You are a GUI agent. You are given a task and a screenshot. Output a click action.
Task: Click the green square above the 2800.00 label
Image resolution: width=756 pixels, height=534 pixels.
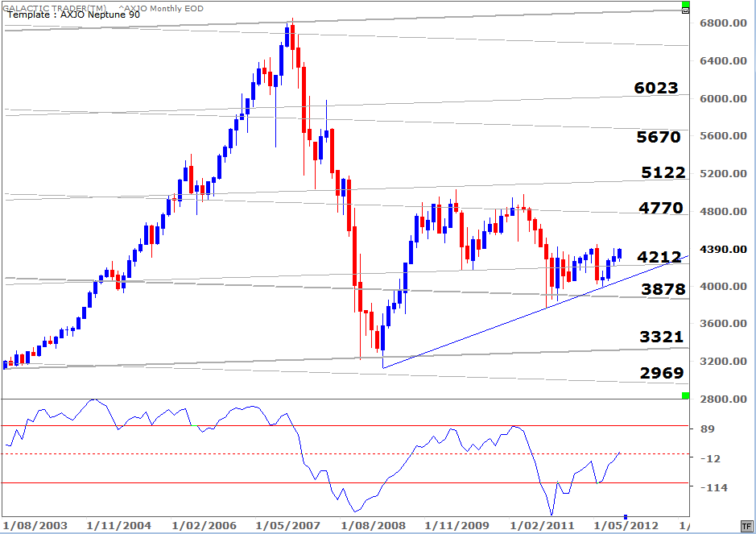(x=686, y=396)
